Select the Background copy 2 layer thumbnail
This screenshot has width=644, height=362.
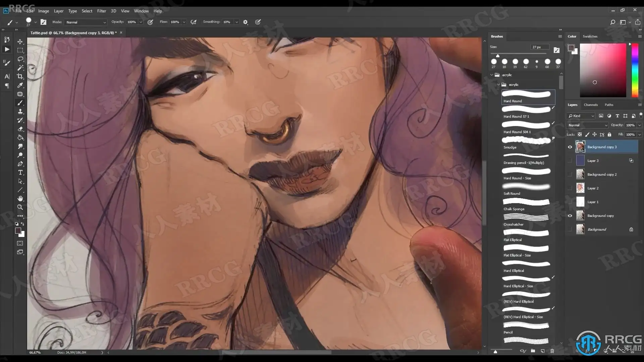[580, 175]
